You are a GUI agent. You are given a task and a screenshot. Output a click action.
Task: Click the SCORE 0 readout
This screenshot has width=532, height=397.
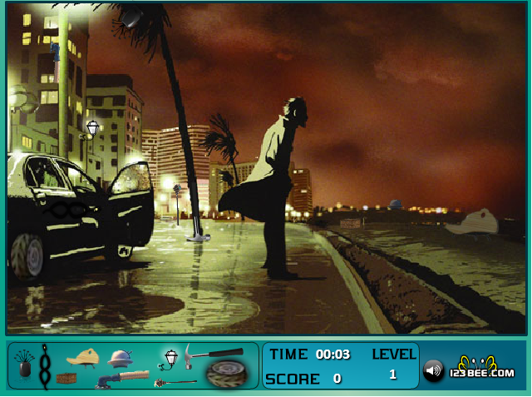(303, 379)
